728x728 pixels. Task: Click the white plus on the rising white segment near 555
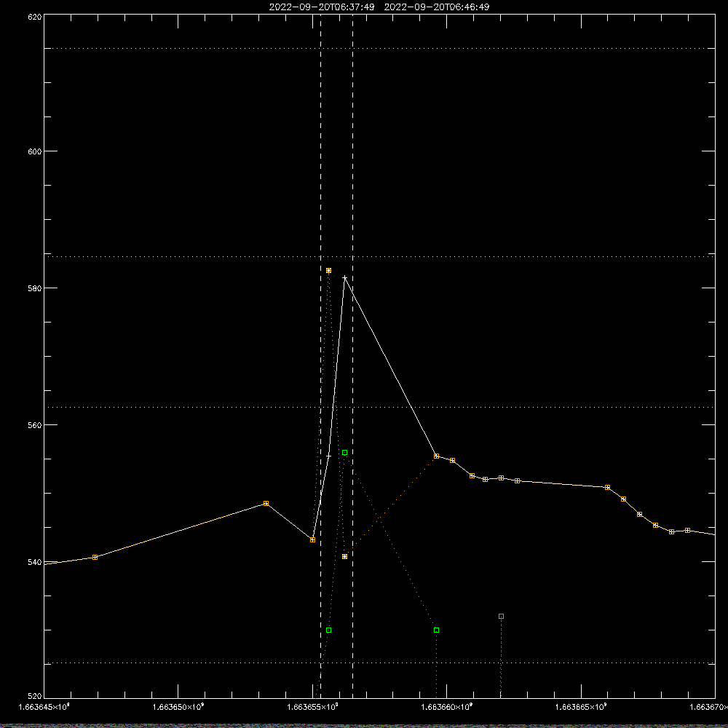[329, 457]
